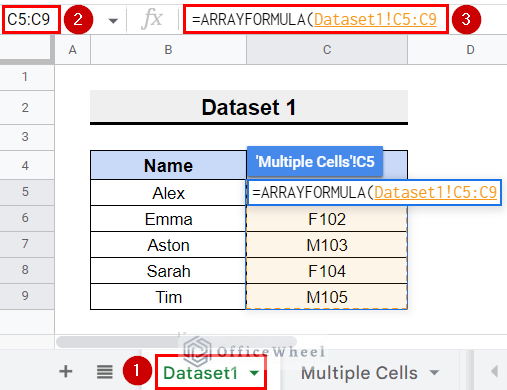The width and height of the screenshot is (507, 390).
Task: Switch to the Dataset1 sheet tab
Action: pos(200,373)
